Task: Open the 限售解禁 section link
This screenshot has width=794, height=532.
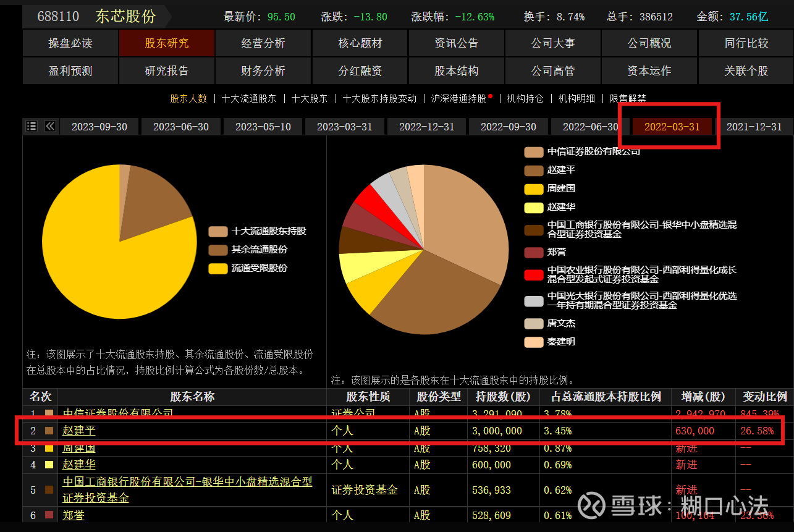Action: pyautogui.click(x=628, y=98)
